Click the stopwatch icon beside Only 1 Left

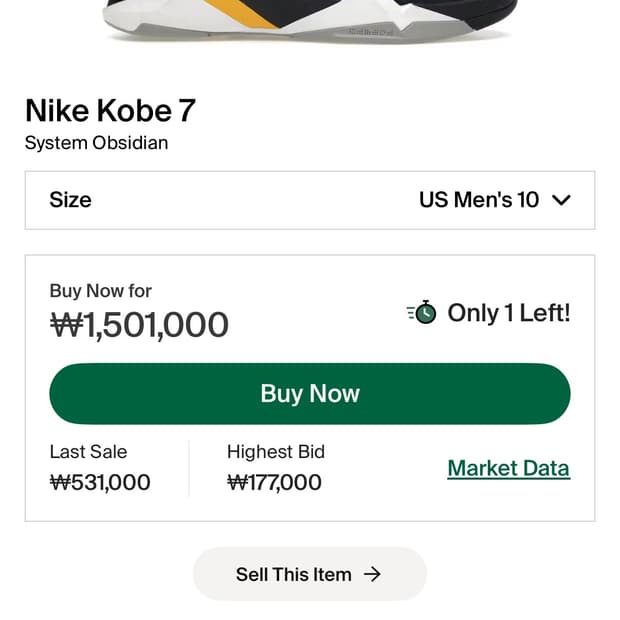(x=423, y=313)
